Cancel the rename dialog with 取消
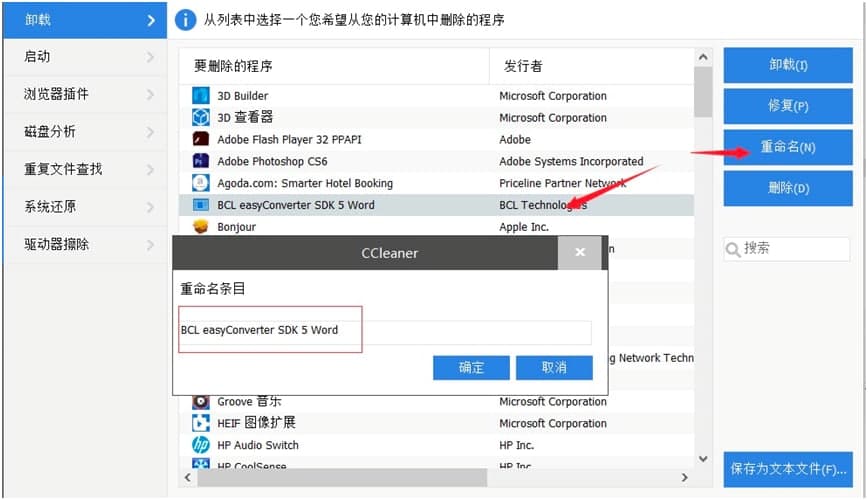This screenshot has height=500, width=868. [554, 367]
